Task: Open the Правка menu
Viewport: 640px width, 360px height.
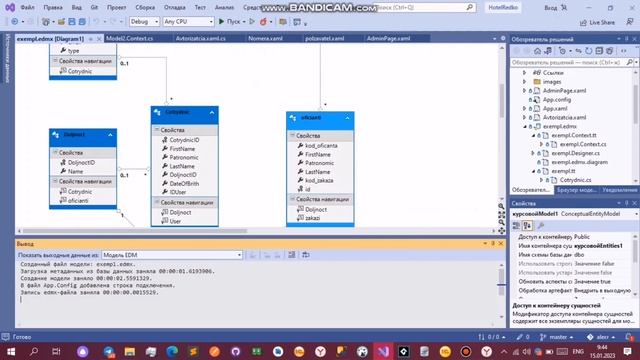Action: pyautogui.click(x=53, y=7)
